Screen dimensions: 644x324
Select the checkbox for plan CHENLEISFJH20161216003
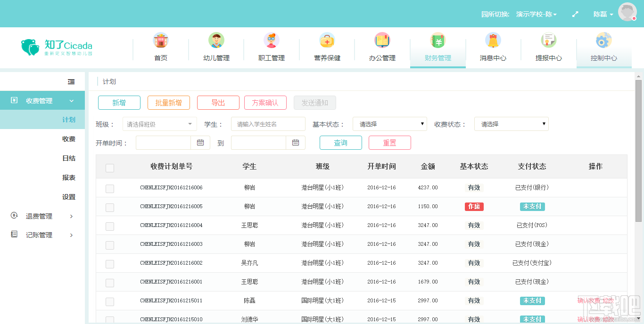coord(110,245)
